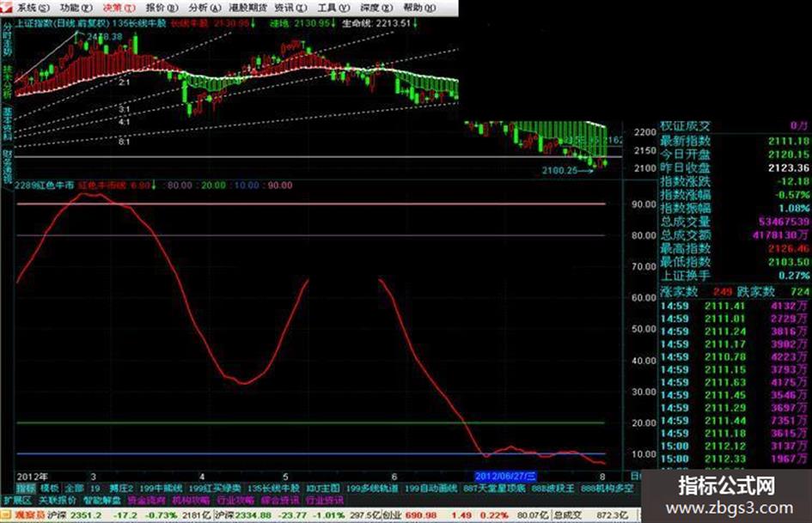Click 观察员 in the status bar

click(x=30, y=515)
